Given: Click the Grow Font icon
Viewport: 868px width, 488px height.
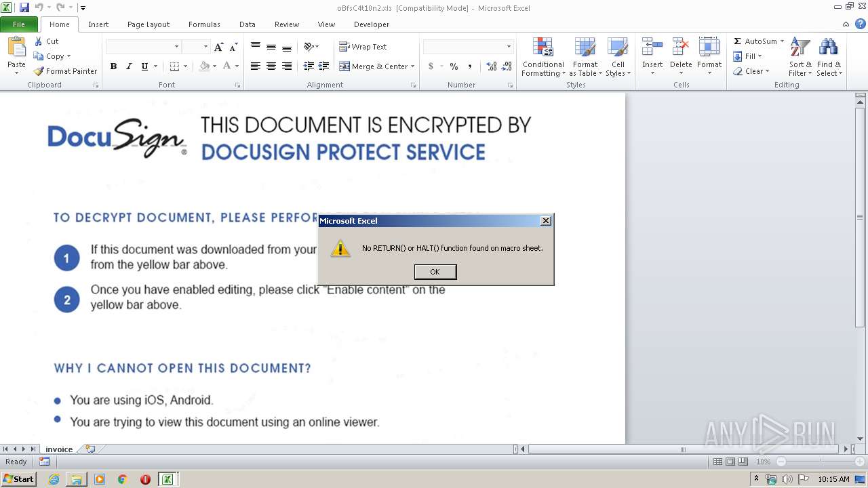Looking at the screenshot, I should [218, 47].
